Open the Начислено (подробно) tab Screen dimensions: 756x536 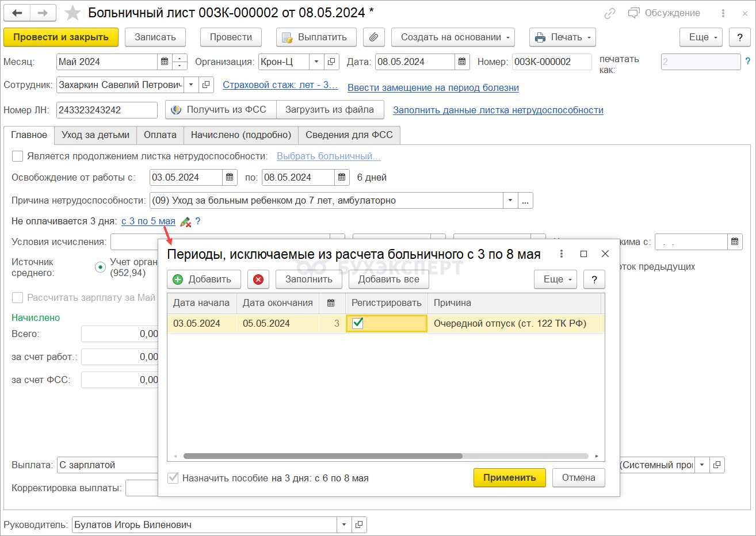point(241,135)
